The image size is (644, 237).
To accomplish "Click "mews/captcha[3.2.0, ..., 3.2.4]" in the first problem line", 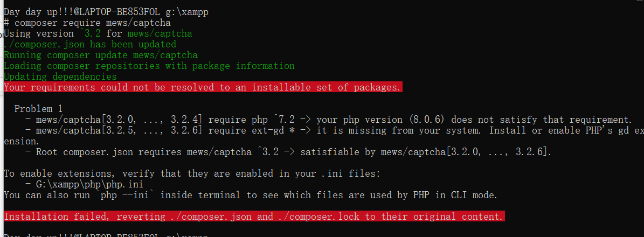I will (119, 120).
